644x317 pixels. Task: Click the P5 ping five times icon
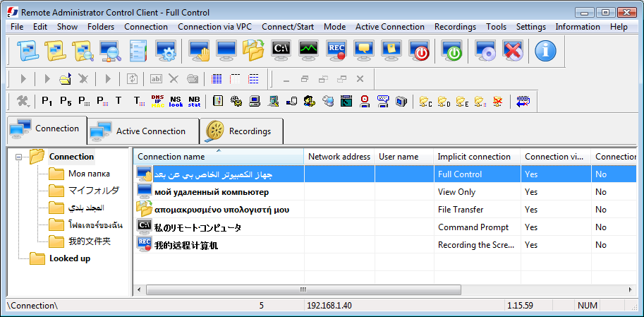click(66, 101)
